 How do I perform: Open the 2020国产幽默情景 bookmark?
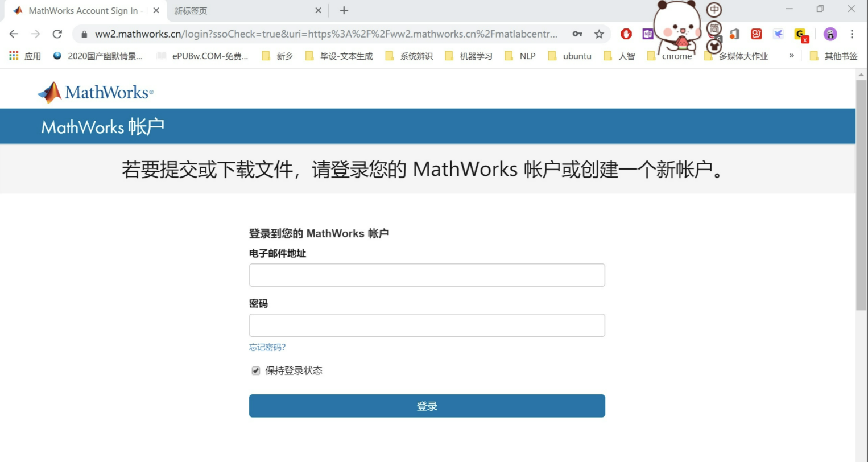tap(97, 56)
